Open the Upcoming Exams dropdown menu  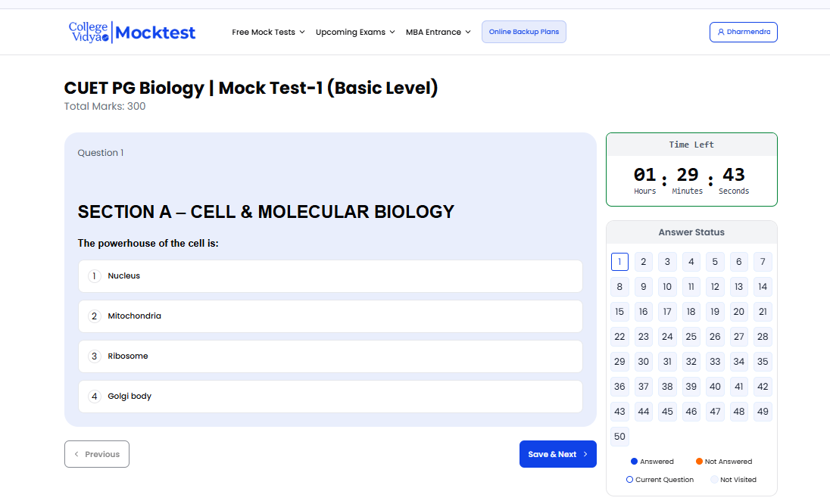(355, 32)
